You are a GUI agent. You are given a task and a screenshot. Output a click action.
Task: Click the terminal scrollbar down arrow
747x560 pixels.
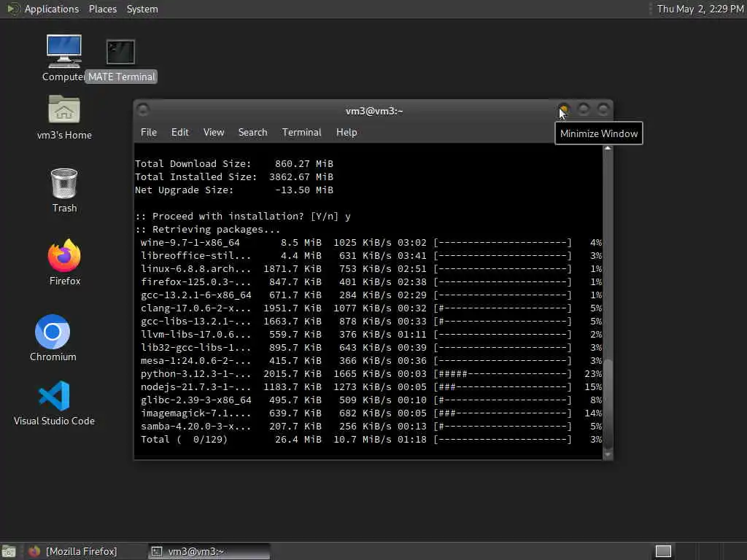tap(608, 455)
